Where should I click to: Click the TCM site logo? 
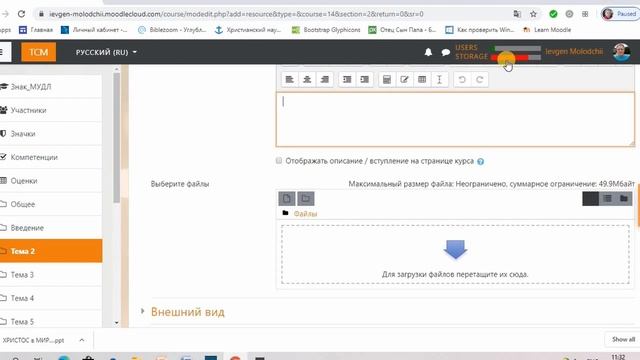click(38, 52)
